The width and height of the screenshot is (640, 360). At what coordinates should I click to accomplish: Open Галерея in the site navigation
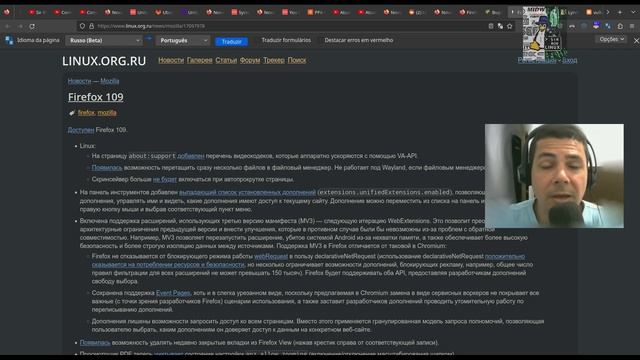click(x=200, y=60)
